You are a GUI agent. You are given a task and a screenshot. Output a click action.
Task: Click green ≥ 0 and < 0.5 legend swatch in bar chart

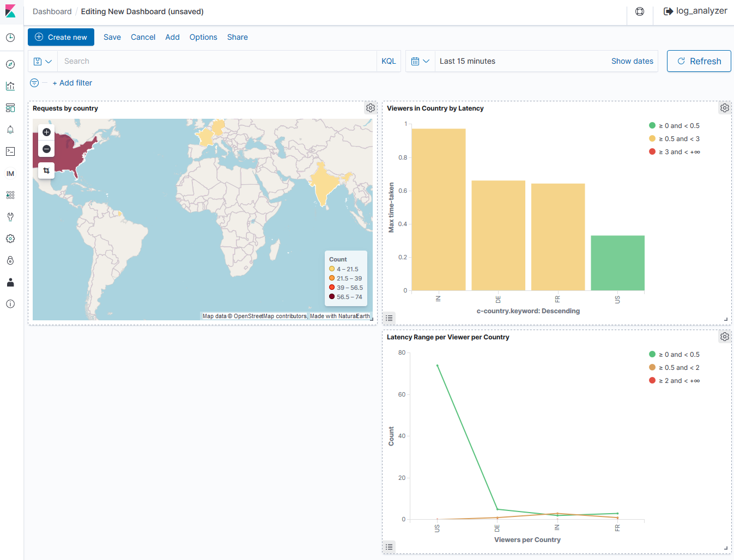652,126
